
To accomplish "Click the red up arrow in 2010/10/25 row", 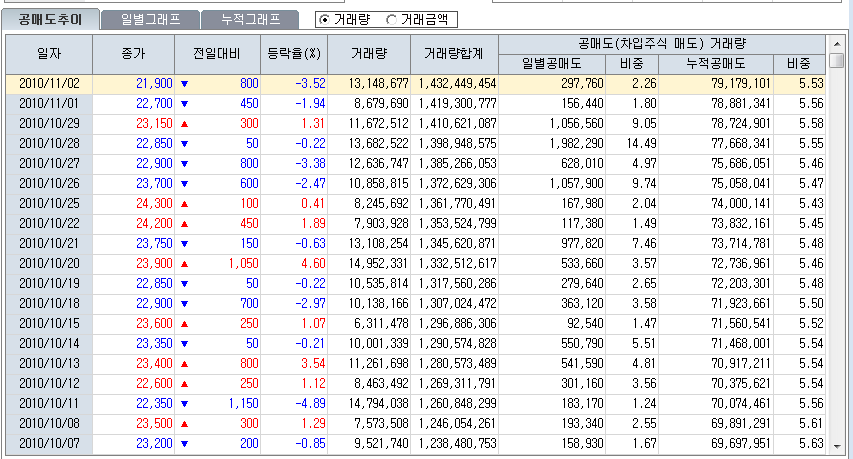I will [184, 203].
